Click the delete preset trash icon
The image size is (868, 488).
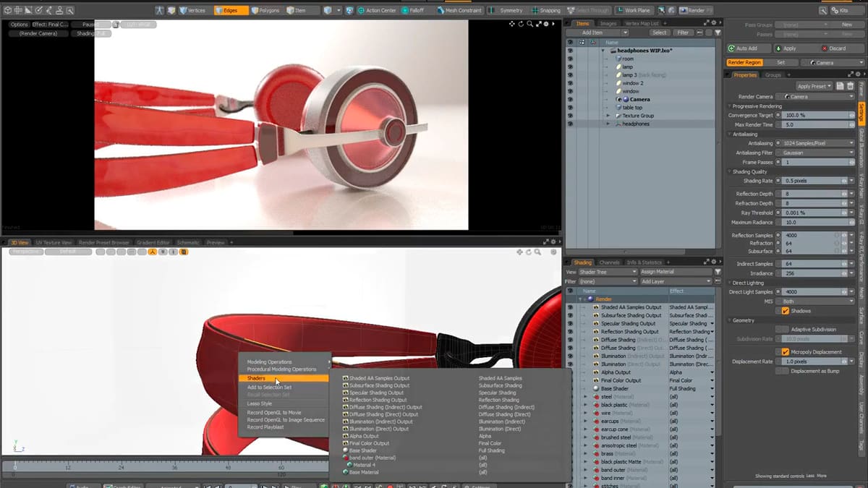[851, 86]
